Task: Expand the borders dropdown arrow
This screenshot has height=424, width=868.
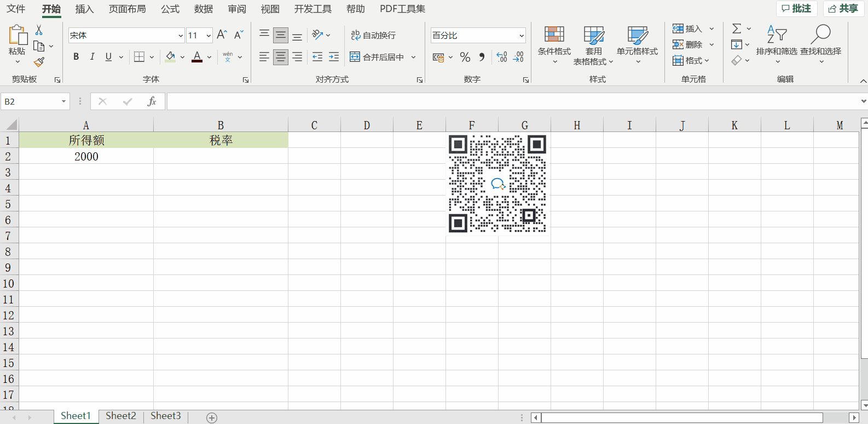Action: pos(152,57)
